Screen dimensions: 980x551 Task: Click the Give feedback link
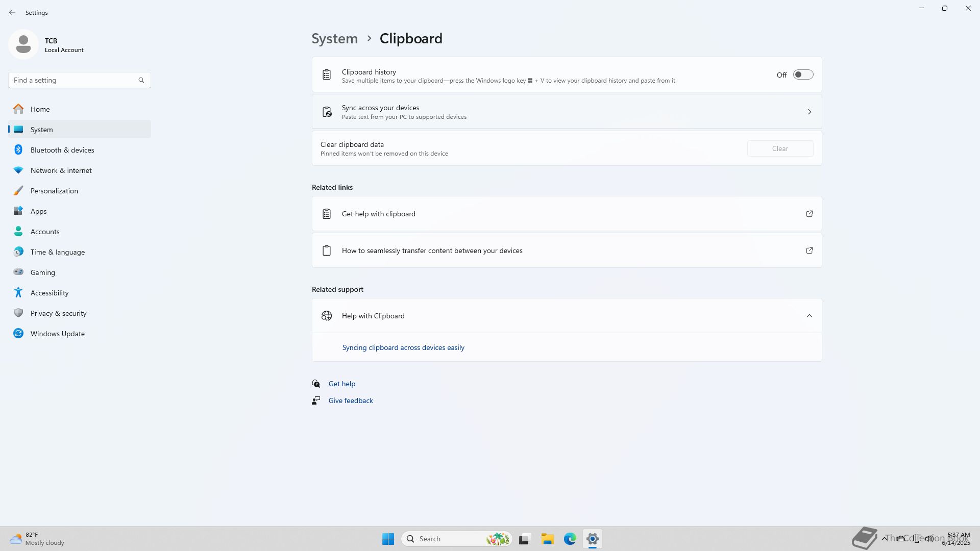point(350,400)
